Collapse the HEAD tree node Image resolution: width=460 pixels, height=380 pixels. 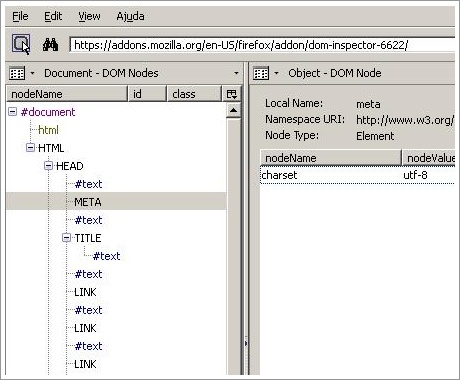48,166
